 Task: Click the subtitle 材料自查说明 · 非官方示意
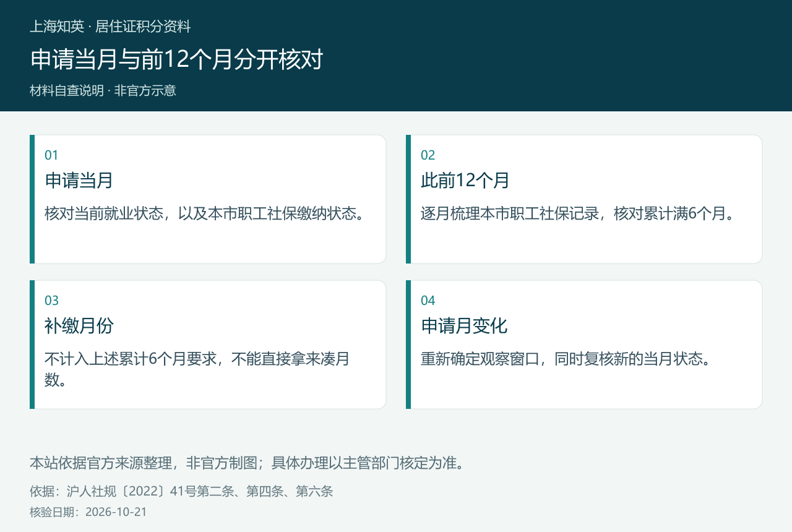pyautogui.click(x=103, y=90)
